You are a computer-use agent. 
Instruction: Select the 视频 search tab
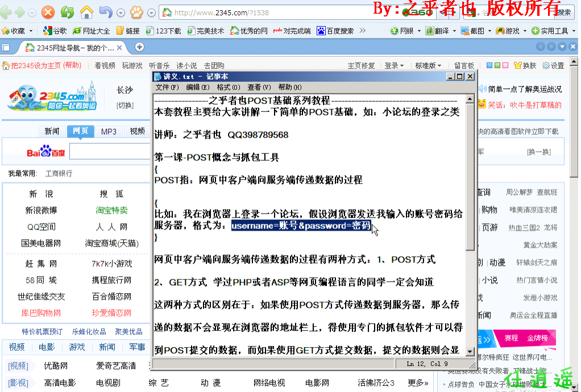137,131
